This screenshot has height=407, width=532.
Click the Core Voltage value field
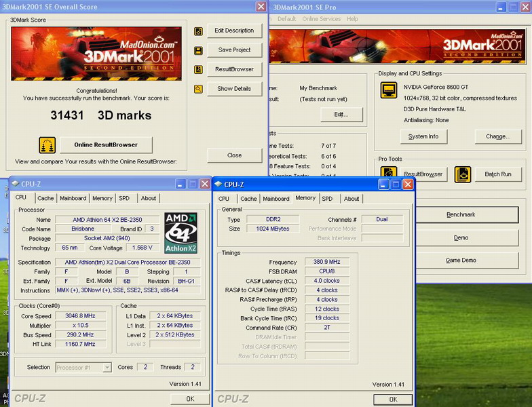click(x=142, y=248)
